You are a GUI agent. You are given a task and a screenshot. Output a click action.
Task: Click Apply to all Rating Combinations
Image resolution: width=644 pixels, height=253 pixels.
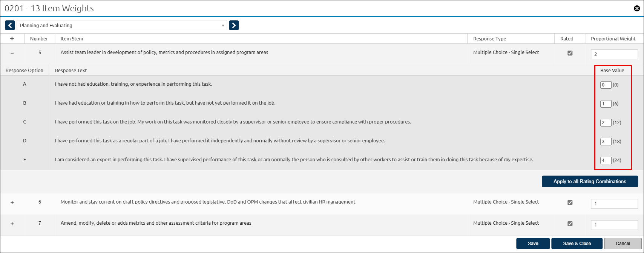pyautogui.click(x=590, y=182)
